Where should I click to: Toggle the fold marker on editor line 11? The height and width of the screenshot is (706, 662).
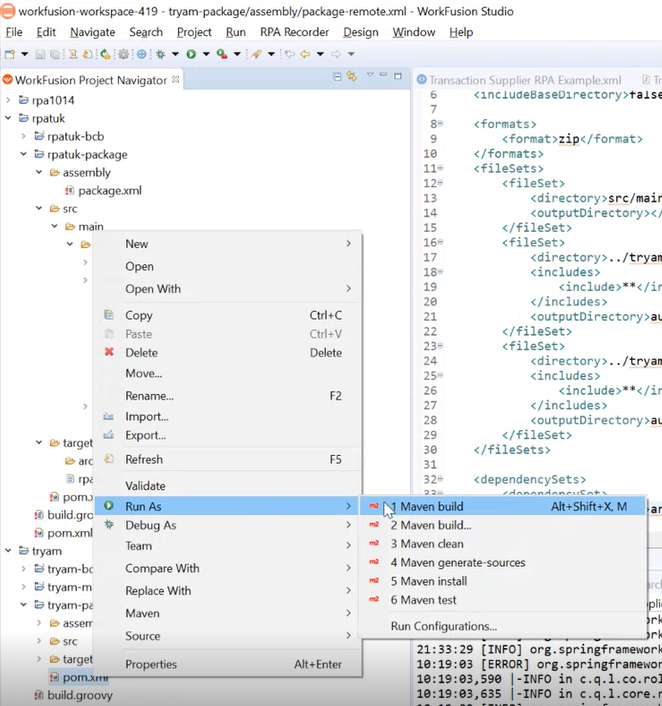click(x=440, y=168)
